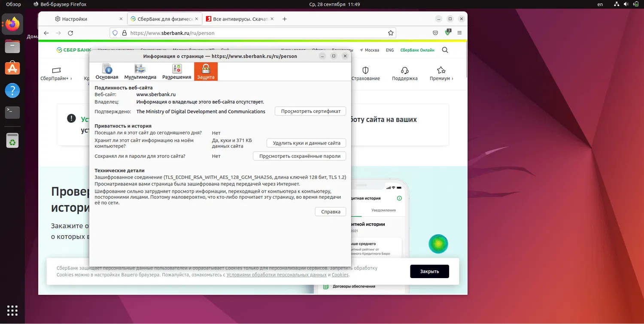Close the cookie banner with Закрыть
644x324 pixels.
coord(429,271)
